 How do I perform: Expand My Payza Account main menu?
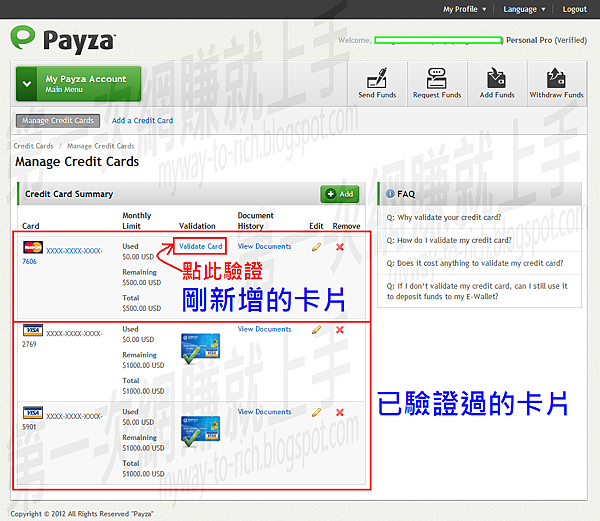point(78,84)
